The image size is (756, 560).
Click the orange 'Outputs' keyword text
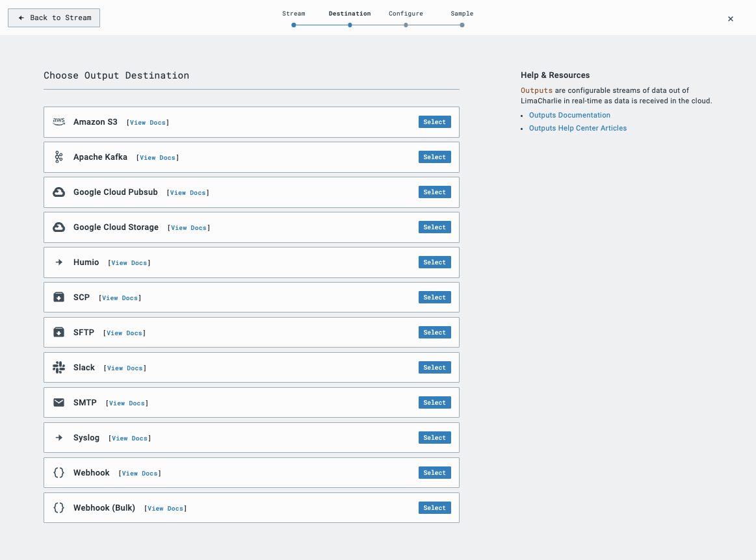536,90
